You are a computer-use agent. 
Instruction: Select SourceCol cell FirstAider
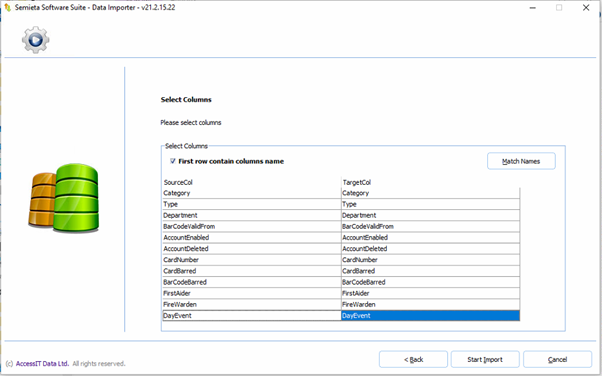[x=252, y=293]
